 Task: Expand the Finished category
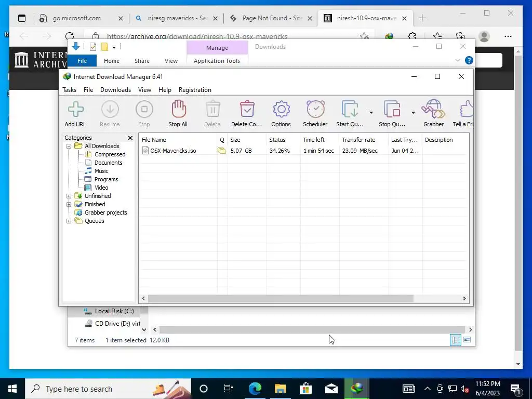click(69, 204)
